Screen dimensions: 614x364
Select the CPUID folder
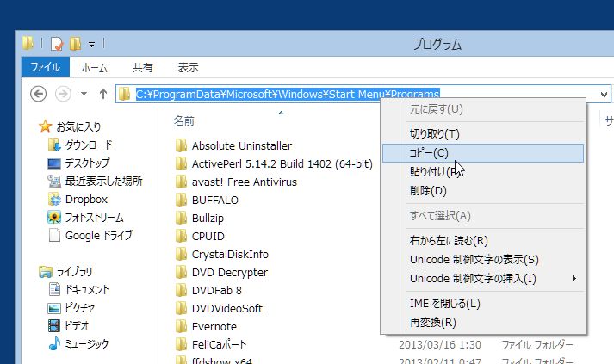tap(208, 237)
